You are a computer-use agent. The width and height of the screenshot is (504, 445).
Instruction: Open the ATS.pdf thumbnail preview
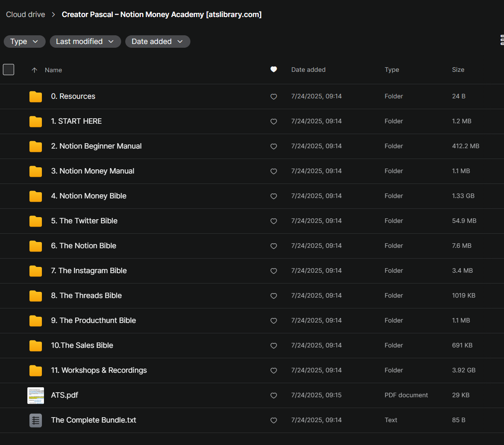(x=36, y=396)
